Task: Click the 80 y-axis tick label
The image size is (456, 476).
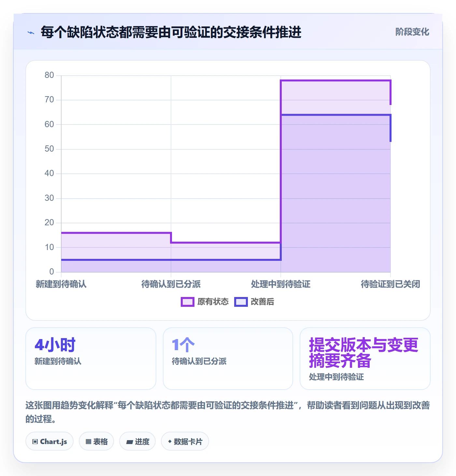Action: click(x=49, y=75)
